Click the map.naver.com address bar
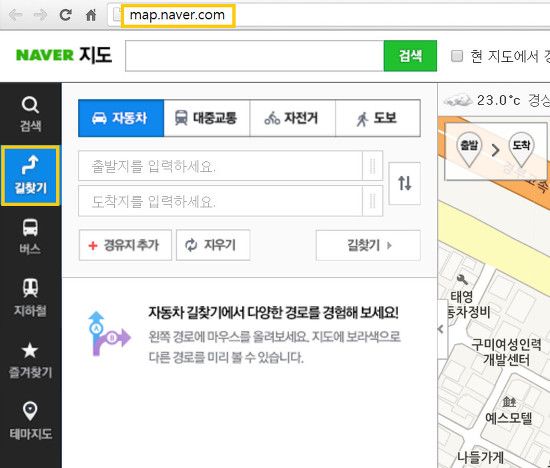The width and height of the screenshot is (550, 468). coord(178,15)
